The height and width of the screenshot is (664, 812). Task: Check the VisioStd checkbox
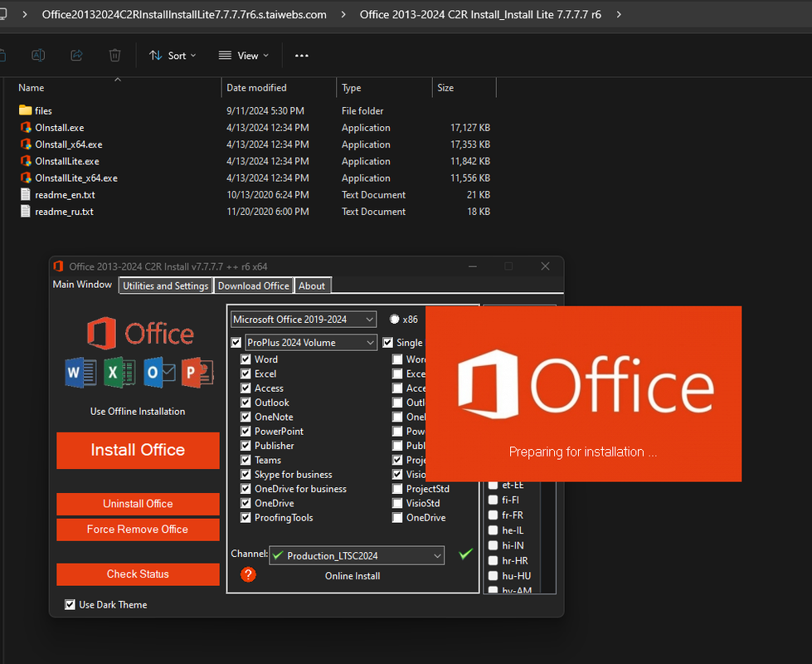pyautogui.click(x=397, y=503)
